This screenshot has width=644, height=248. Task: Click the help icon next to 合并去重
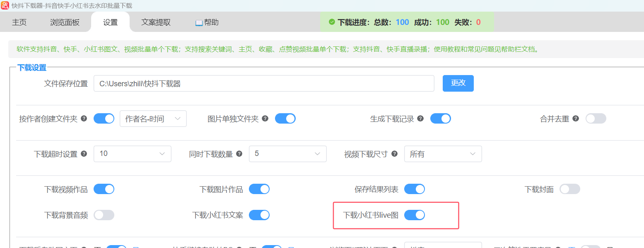[x=576, y=119]
